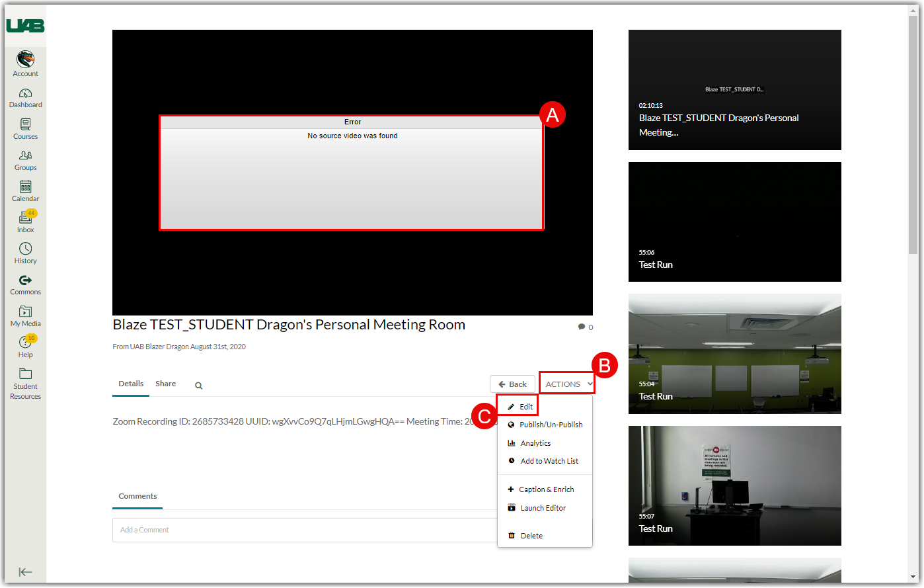Expand the ACTIONS dropdown

coord(567,384)
